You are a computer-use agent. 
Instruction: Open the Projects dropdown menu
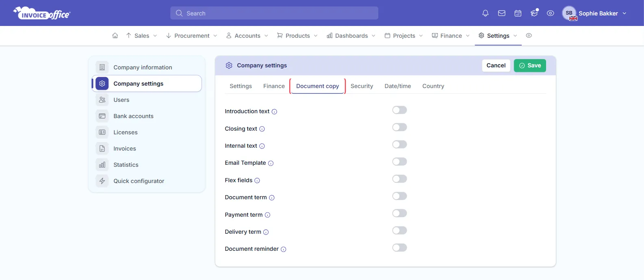point(404,36)
